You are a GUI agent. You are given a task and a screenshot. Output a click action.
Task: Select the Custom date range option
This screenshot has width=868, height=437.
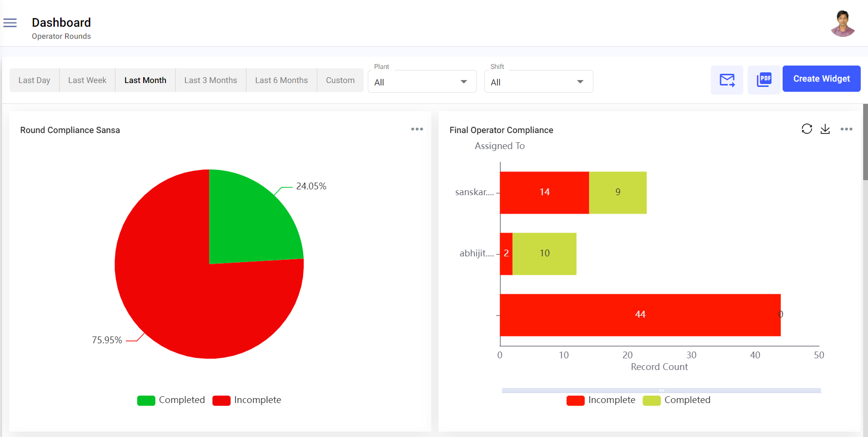coord(340,80)
